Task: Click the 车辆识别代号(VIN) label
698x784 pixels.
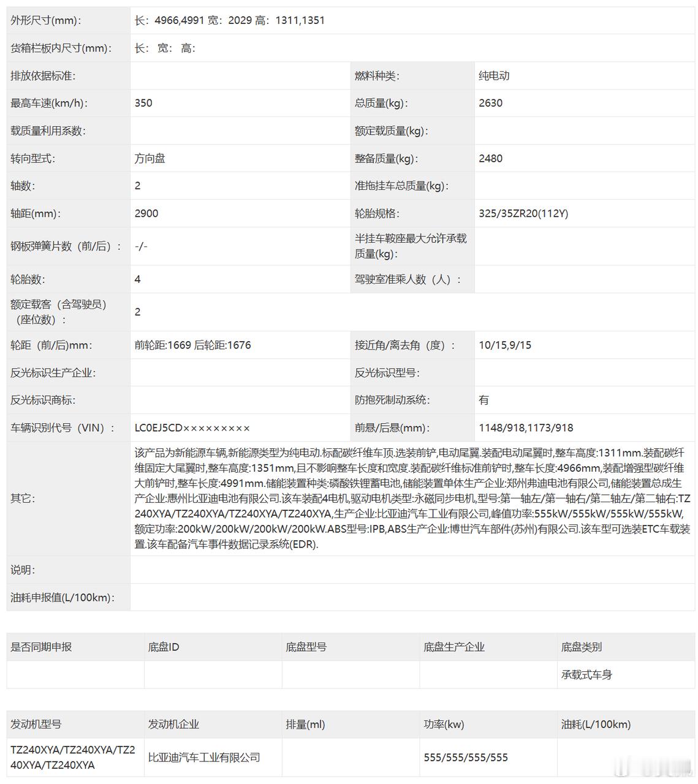Action: click(63, 428)
